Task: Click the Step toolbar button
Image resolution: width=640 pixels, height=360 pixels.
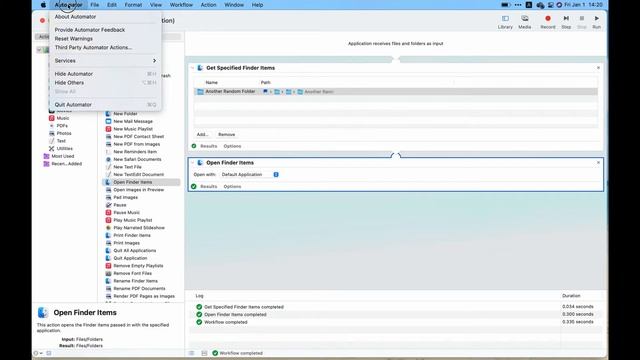Action: click(566, 22)
